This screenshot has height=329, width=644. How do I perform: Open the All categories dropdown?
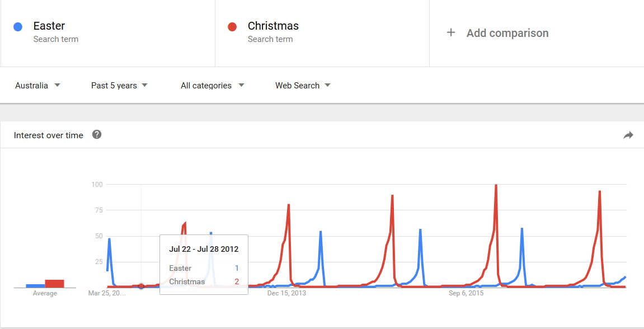(x=213, y=86)
